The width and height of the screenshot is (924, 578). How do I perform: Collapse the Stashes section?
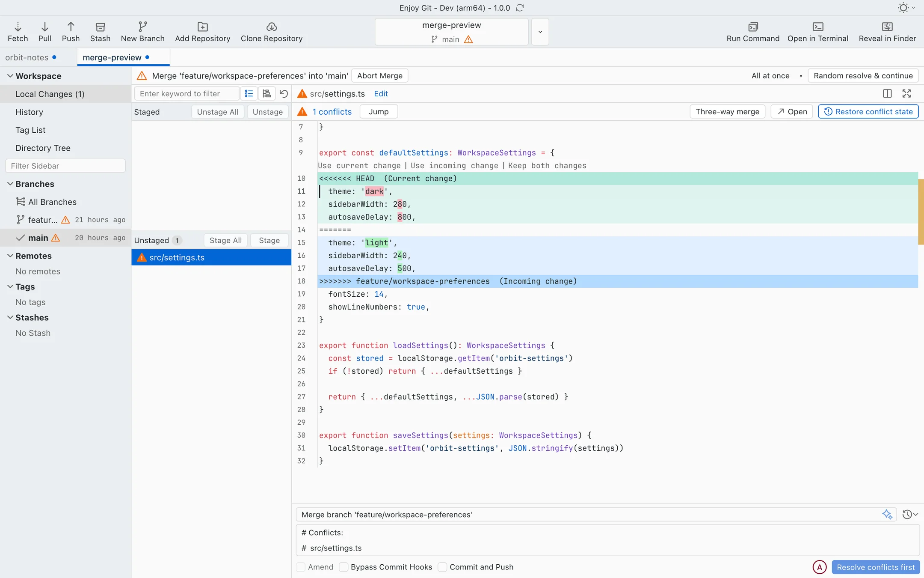pos(10,317)
